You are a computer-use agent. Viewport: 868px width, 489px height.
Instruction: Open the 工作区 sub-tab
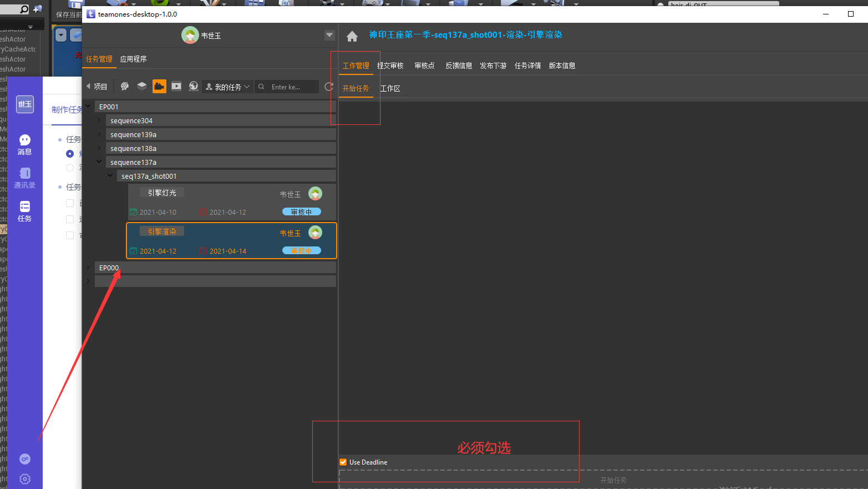point(390,88)
